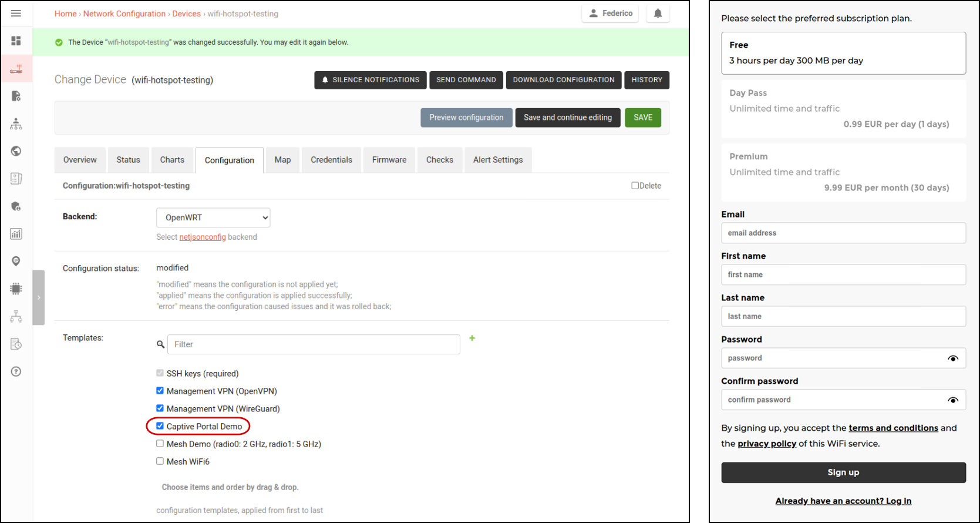Expand the sidebar using the gray arrow handle
Viewport: 980px width, 523px height.
pyautogui.click(x=39, y=297)
